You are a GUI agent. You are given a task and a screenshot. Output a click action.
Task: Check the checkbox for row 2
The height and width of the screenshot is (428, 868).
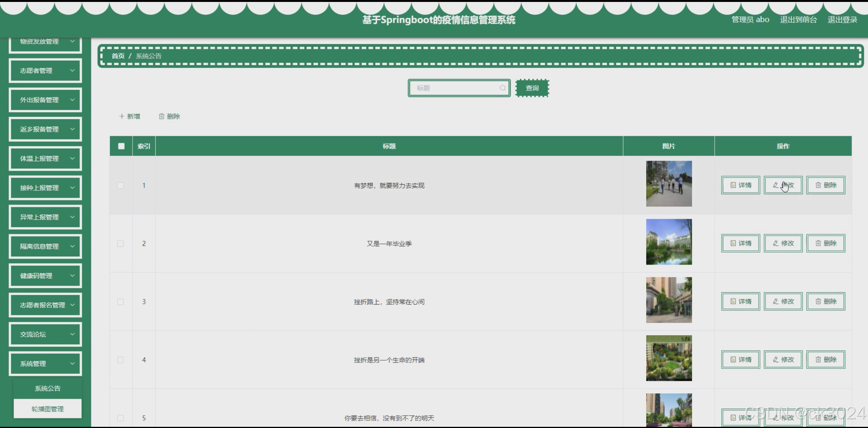click(121, 244)
